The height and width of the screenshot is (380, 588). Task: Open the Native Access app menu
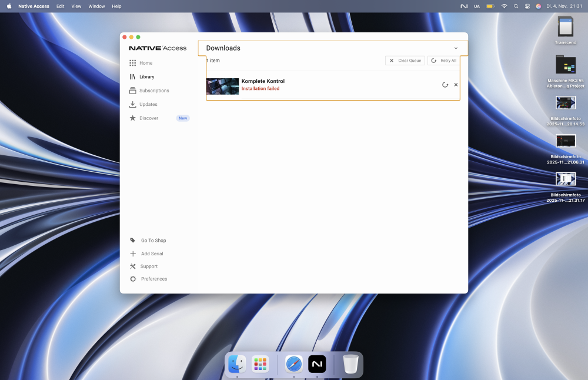(x=34, y=6)
